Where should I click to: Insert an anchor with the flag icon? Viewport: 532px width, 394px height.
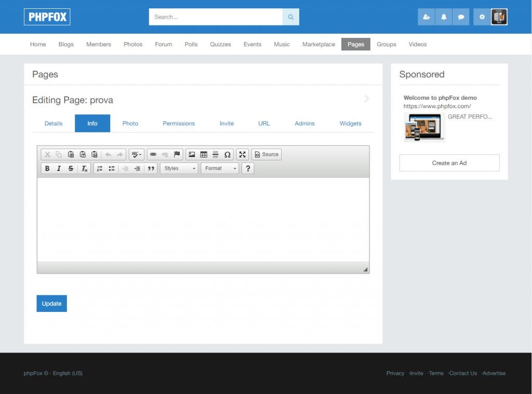coord(177,154)
